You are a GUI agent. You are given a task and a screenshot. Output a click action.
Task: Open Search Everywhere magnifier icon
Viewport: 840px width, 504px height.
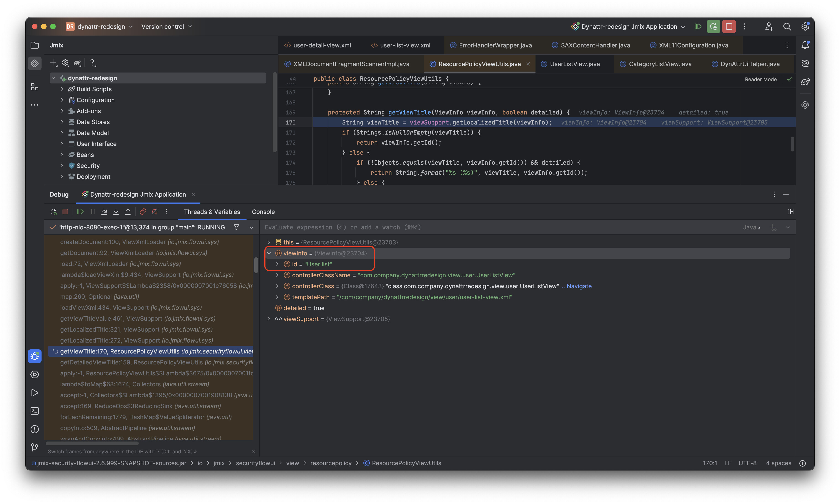point(787,26)
